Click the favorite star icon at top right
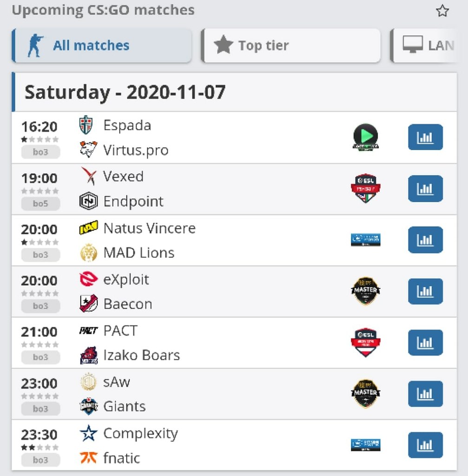The image size is (468, 476). coord(442,11)
